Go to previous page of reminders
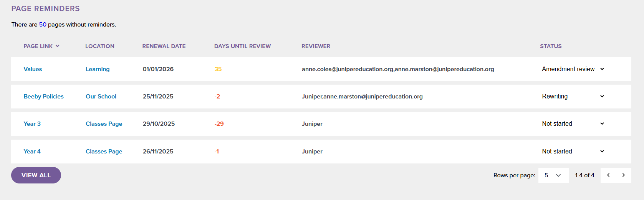 608,175
